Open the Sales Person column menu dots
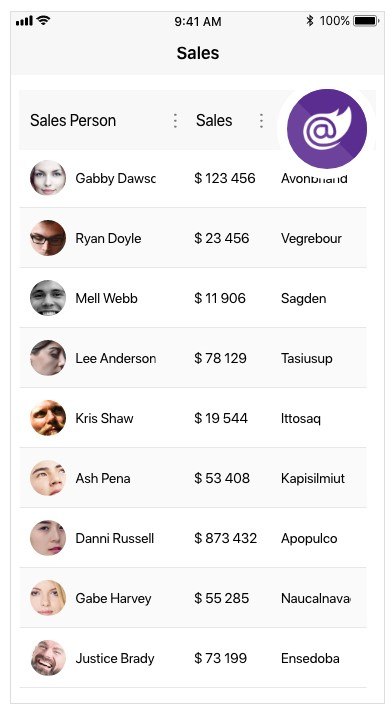The height and width of the screenshot is (710, 392). tap(175, 120)
